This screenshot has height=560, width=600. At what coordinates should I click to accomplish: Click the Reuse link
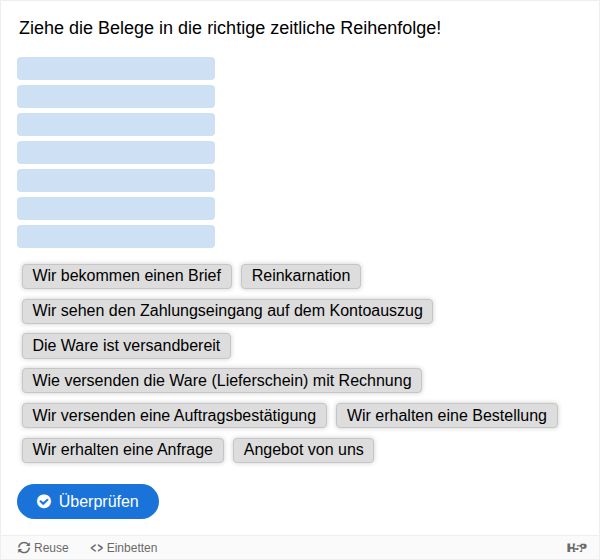click(43, 547)
